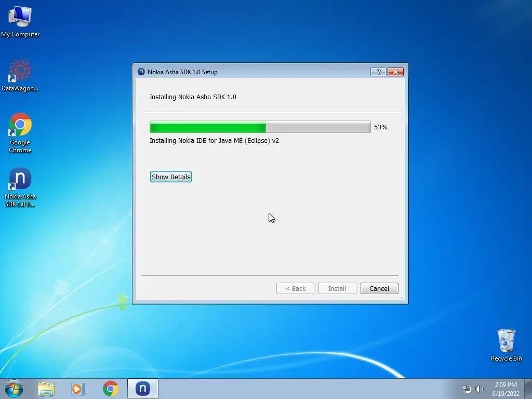Click the 'Installing Nokia IDE for Java ME' status text
This screenshot has height=399, width=532.
pos(214,141)
